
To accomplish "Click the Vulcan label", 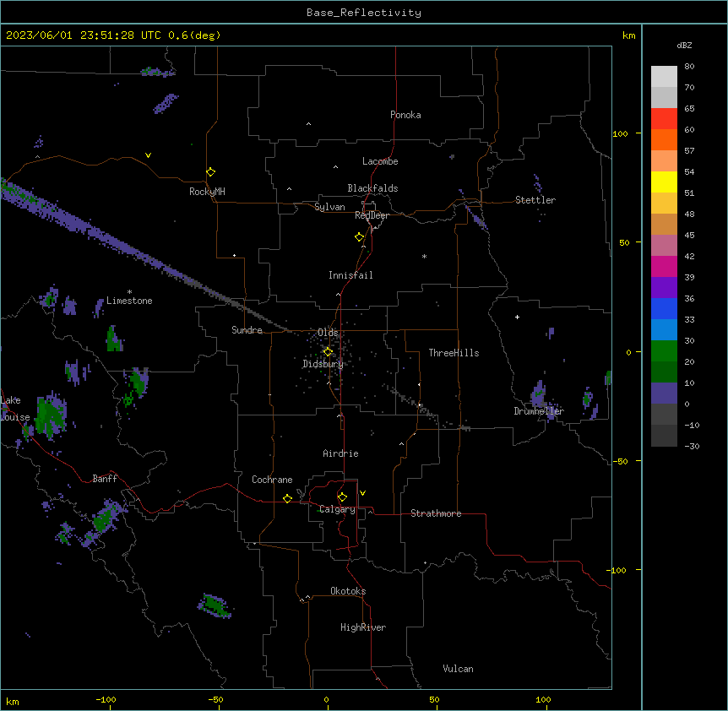I will [x=458, y=669].
